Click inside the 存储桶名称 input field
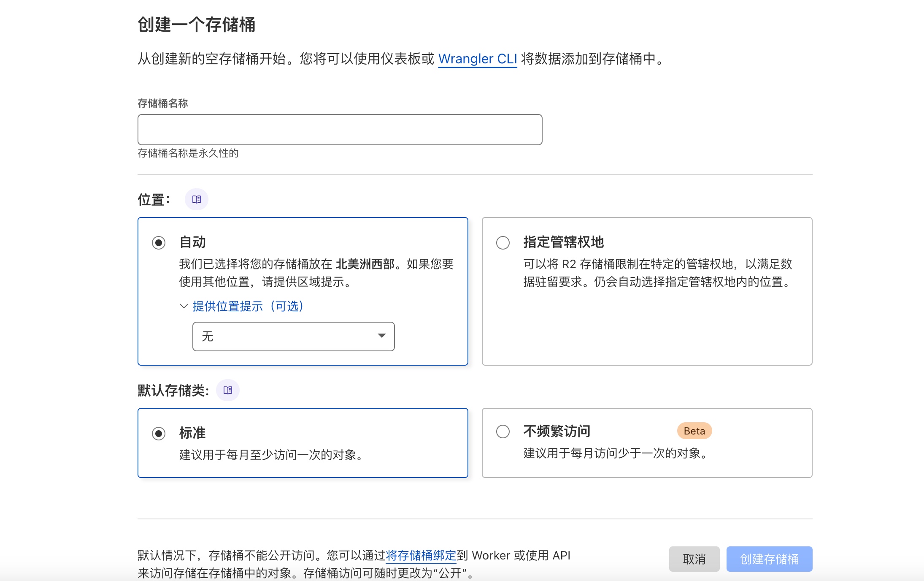The height and width of the screenshot is (581, 924). click(339, 129)
